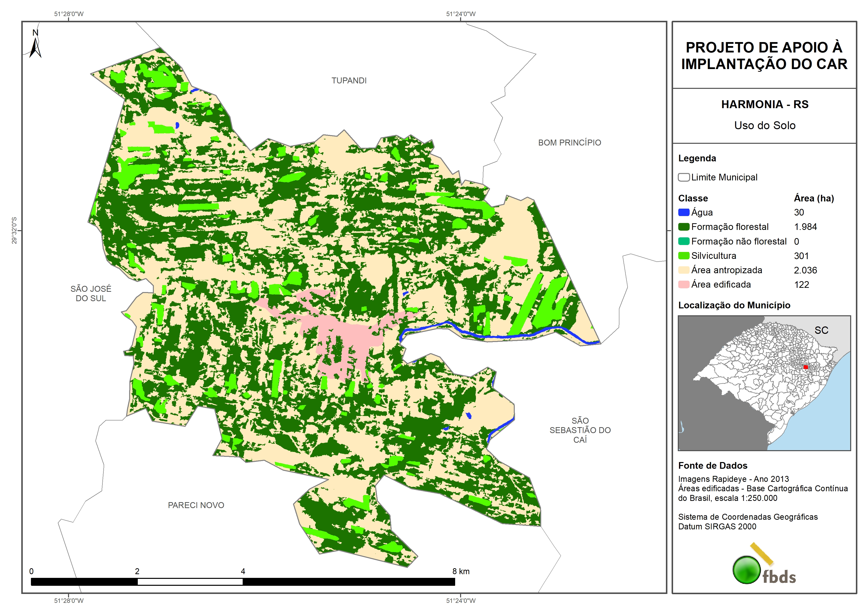Click the Área antropizada beige swatch
This screenshot has height=614, width=868.
coord(683,270)
